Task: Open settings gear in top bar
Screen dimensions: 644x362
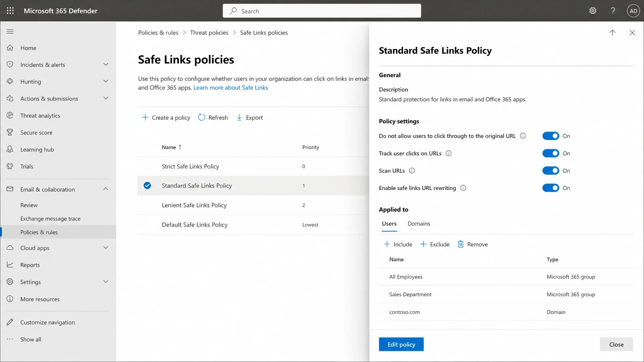Action: point(593,11)
